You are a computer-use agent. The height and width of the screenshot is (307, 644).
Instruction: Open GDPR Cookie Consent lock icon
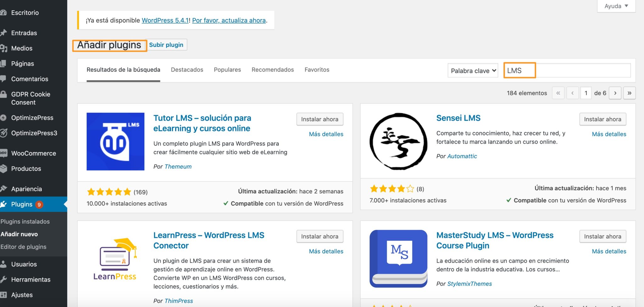click(x=4, y=94)
